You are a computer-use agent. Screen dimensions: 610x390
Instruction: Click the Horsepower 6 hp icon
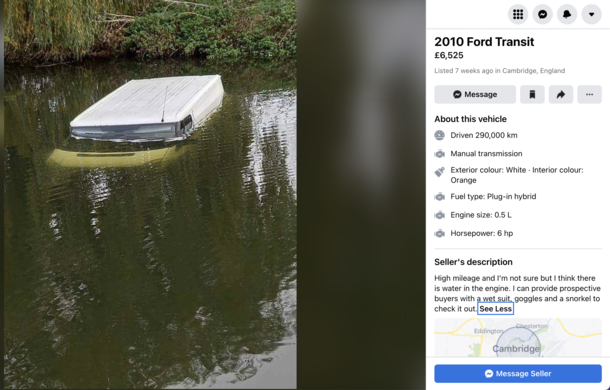click(440, 234)
